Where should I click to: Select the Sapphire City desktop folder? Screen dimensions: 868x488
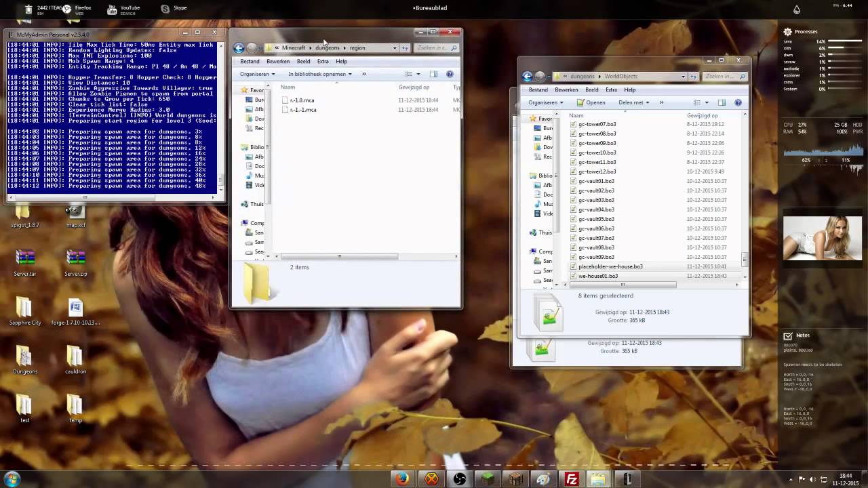[x=25, y=312]
